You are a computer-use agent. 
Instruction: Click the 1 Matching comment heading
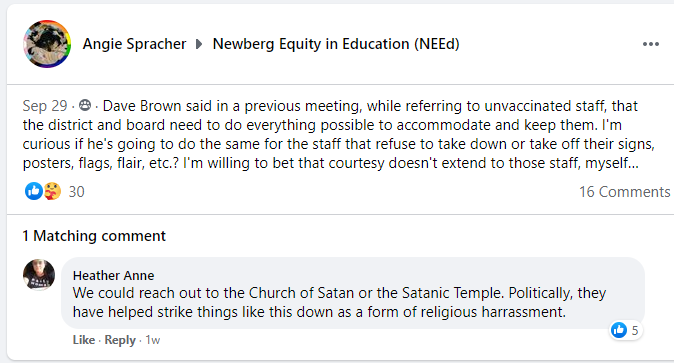(x=94, y=236)
